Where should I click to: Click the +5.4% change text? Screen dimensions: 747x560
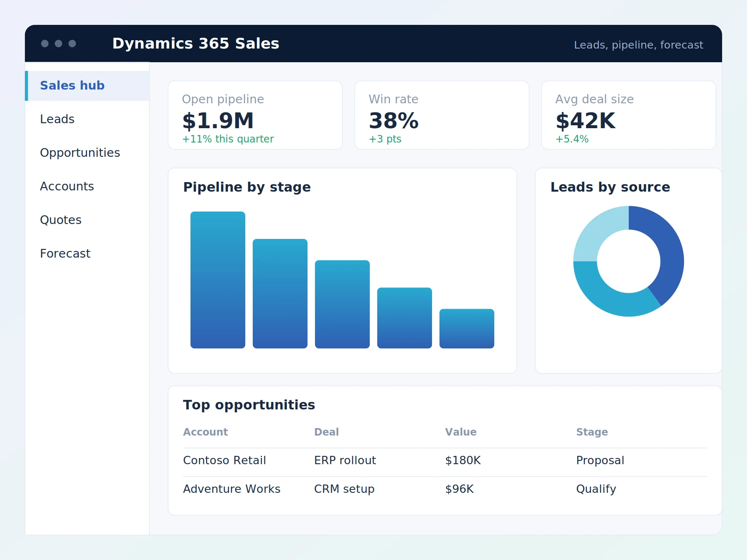(x=572, y=139)
